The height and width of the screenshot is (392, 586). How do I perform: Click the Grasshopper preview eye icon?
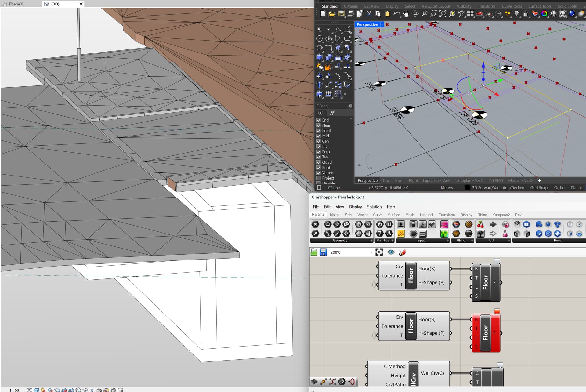click(x=391, y=252)
